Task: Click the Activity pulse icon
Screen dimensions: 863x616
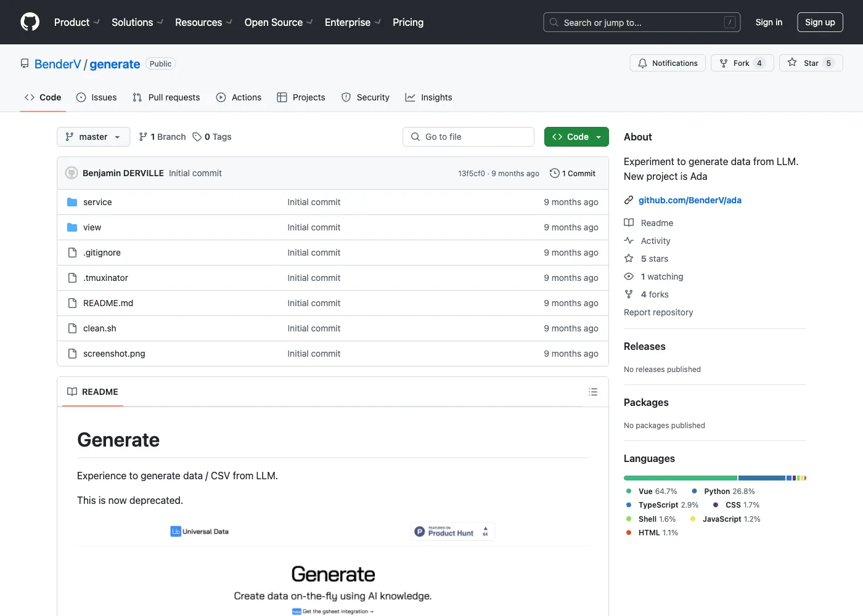Action: tap(629, 241)
